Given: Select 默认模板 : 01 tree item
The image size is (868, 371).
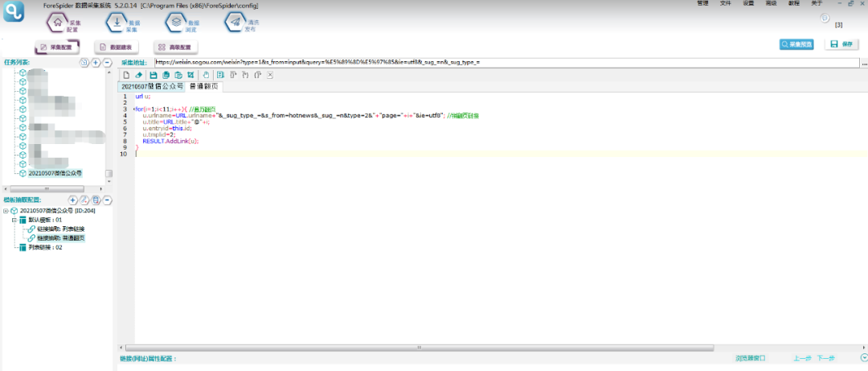Looking at the screenshot, I should pos(45,220).
